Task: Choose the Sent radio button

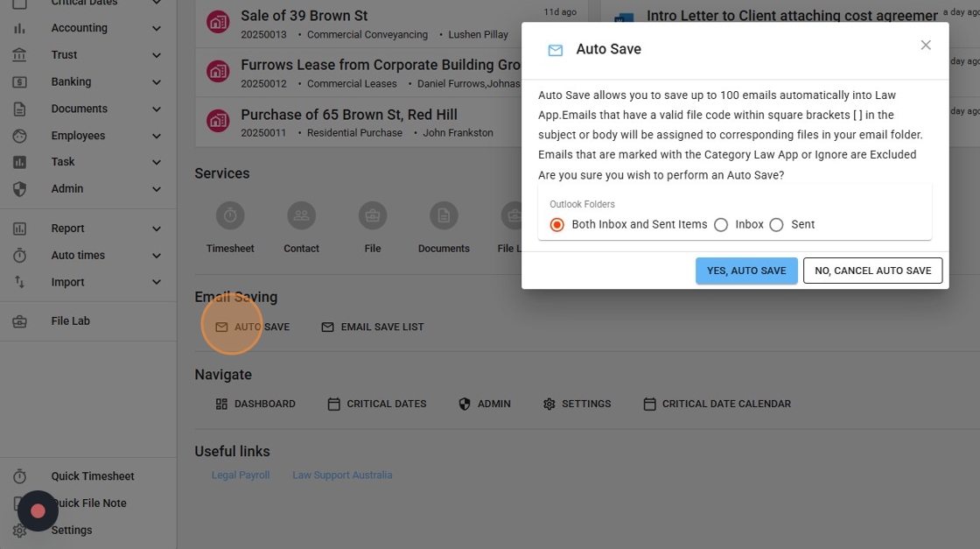Action: coord(776,225)
